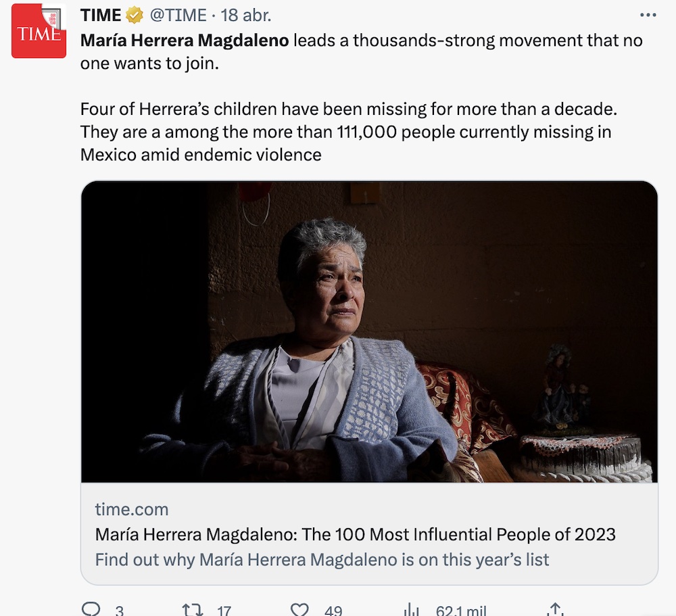Click the TIME display name
The image size is (676, 616).
pos(101,15)
